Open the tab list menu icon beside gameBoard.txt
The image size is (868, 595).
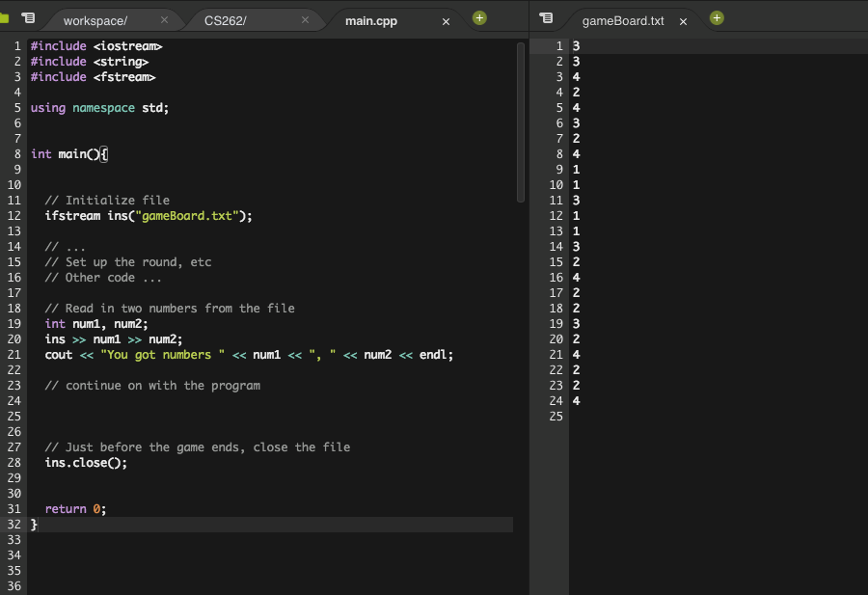click(x=546, y=18)
